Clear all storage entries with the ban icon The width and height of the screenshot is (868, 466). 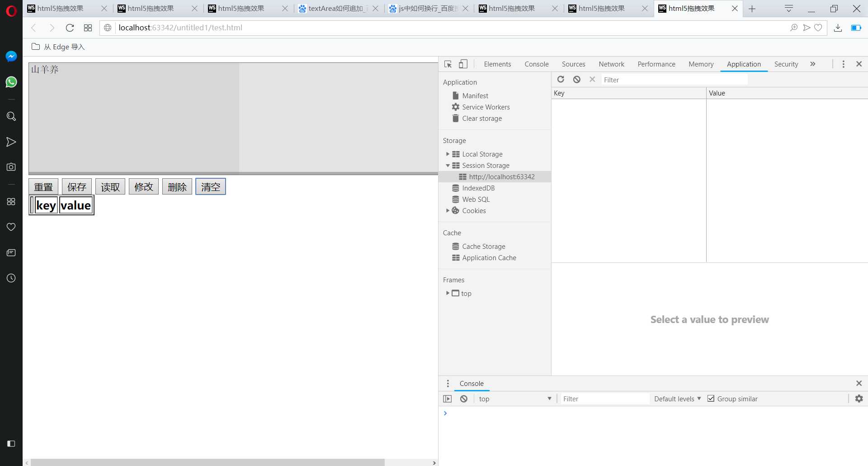(x=576, y=79)
